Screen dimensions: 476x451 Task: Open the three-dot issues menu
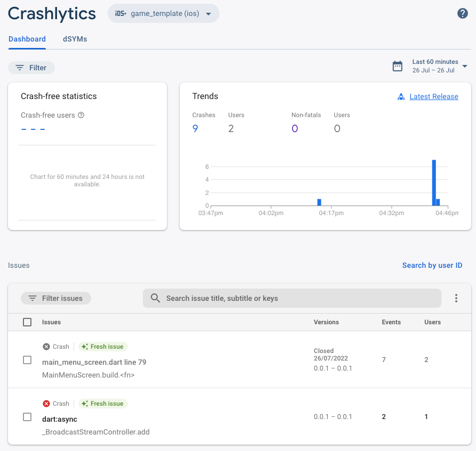(456, 298)
